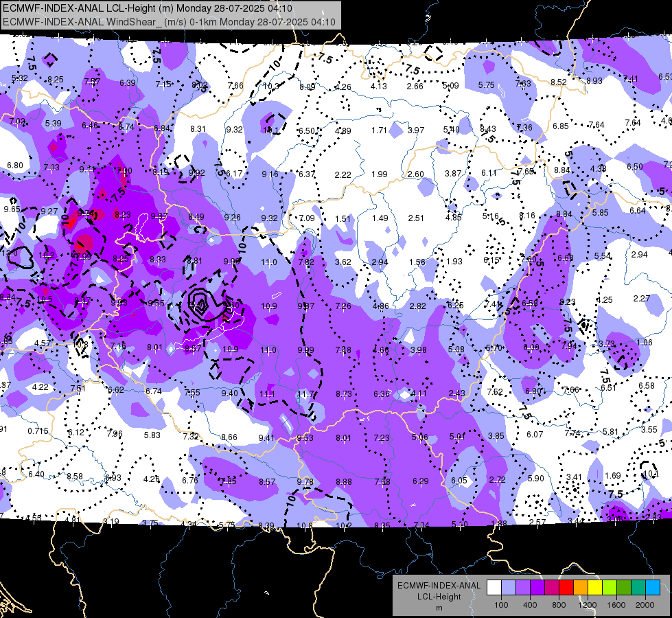Click the map value 5.09
Viewport: 672px width, 618px height.
click(x=450, y=86)
